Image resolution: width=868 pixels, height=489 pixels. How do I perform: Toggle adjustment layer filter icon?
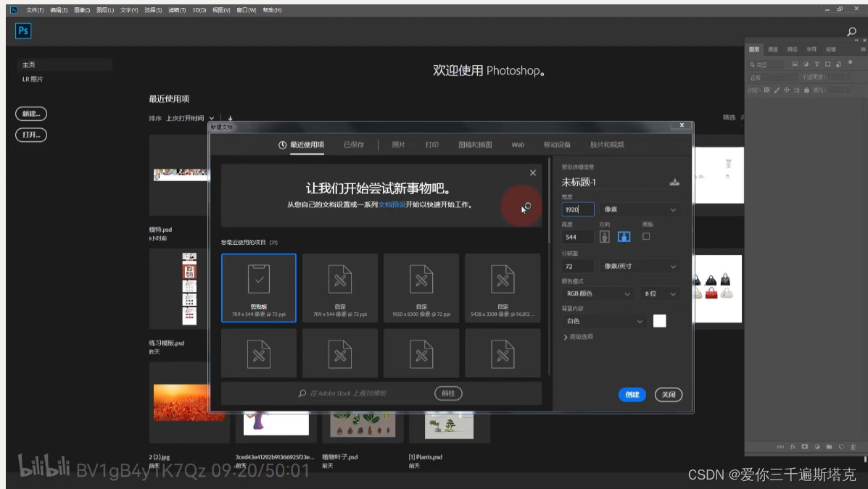[x=806, y=64]
